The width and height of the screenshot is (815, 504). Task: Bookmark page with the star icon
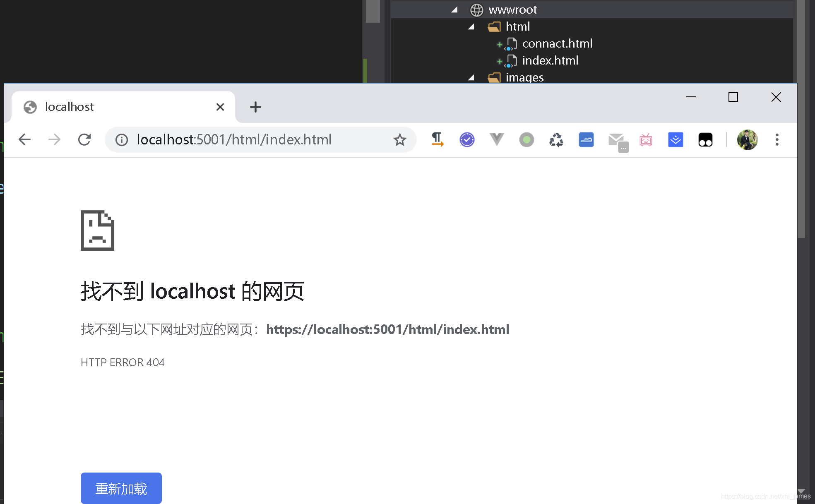[x=399, y=140]
